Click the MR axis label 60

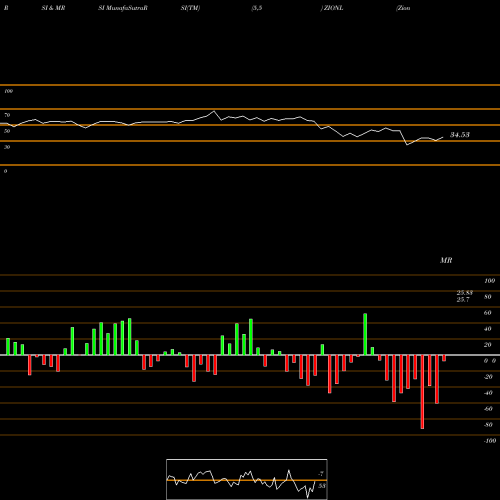point(488,313)
